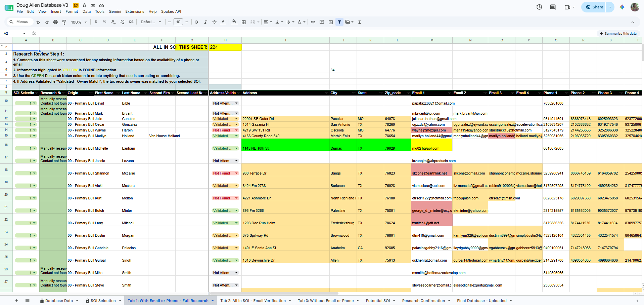Click the font size field
Viewport: 644px width, 305px height.
point(178,22)
